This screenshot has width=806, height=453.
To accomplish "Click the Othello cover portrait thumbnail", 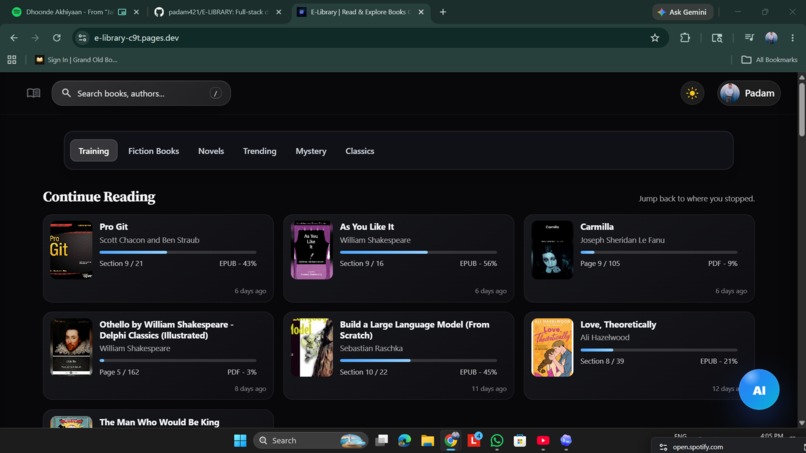I will (71, 348).
